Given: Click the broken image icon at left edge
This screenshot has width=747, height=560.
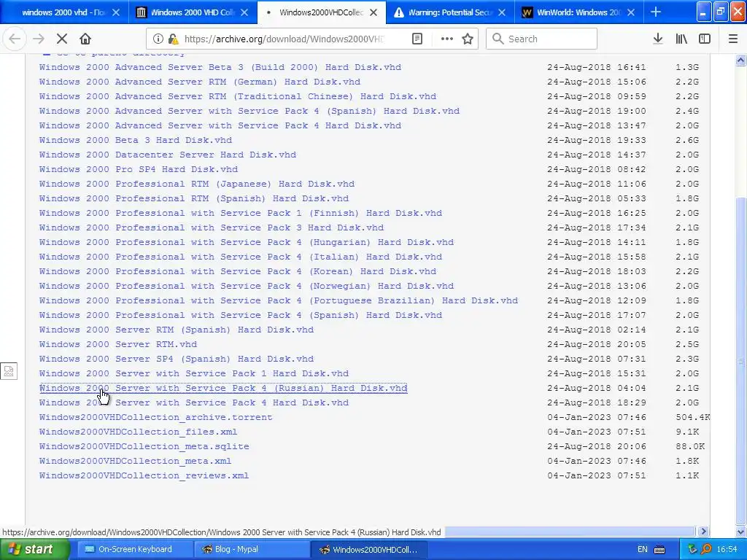Looking at the screenshot, I should point(9,371).
